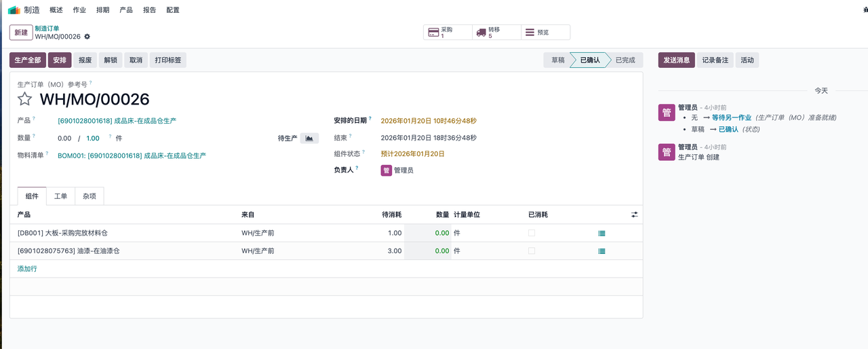Open the 作业 menu
Viewport: 868px width, 349px height.
[79, 10]
